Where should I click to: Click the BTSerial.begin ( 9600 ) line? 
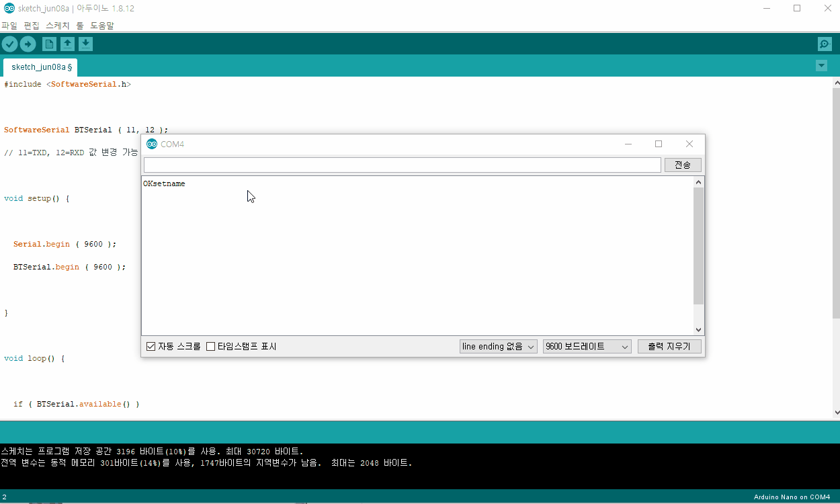[69, 267]
